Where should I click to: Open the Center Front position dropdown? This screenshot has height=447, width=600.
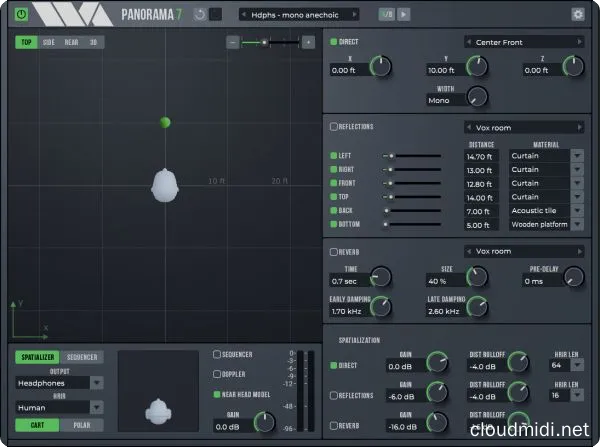pyautogui.click(x=524, y=42)
